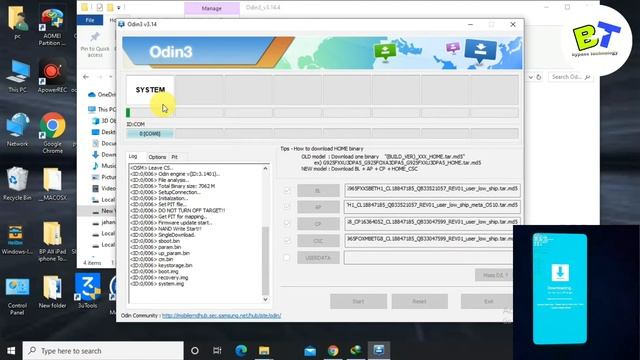Click the File Explorer refresh icon

pos(539,77)
